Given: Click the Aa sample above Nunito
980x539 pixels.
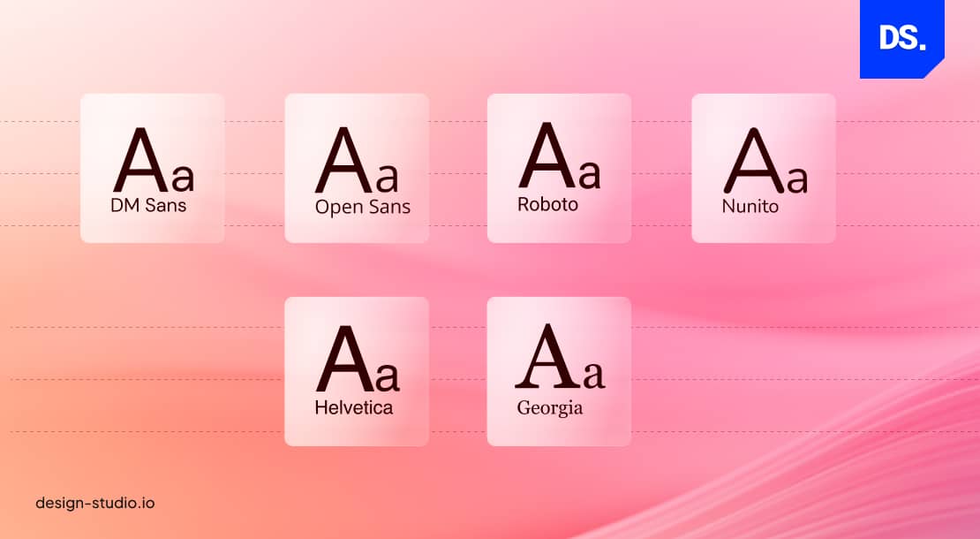Looking at the screenshot, I should [x=765, y=161].
